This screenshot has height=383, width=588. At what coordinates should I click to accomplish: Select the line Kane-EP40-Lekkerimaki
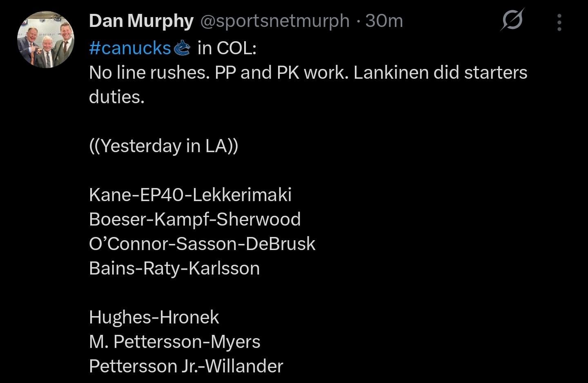[x=190, y=195]
